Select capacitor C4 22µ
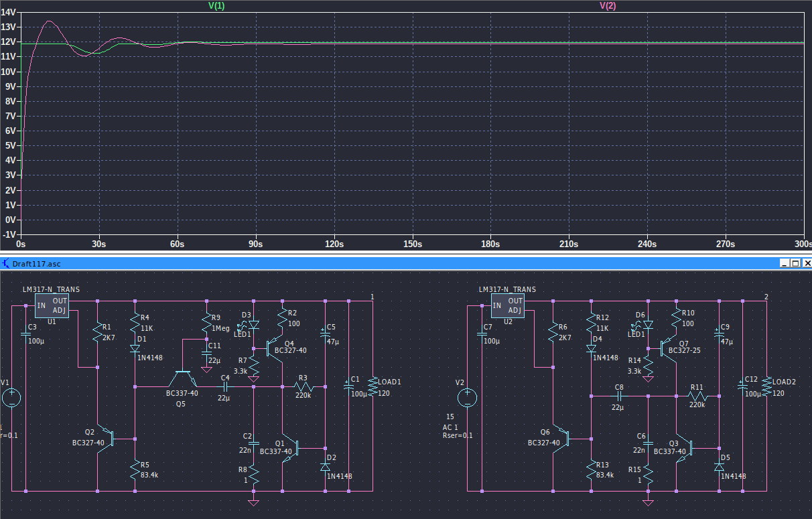The image size is (812, 519). (225, 386)
